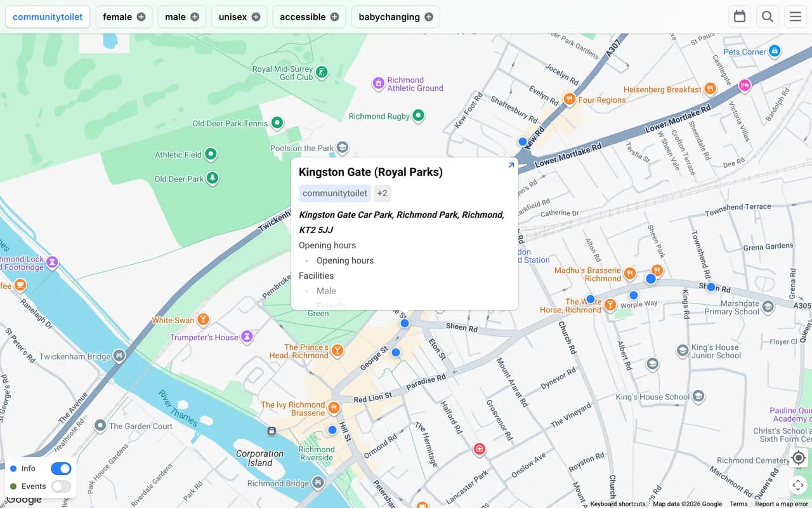812x508 pixels.
Task: Select blue marker near Hill St
Action: pyautogui.click(x=332, y=430)
